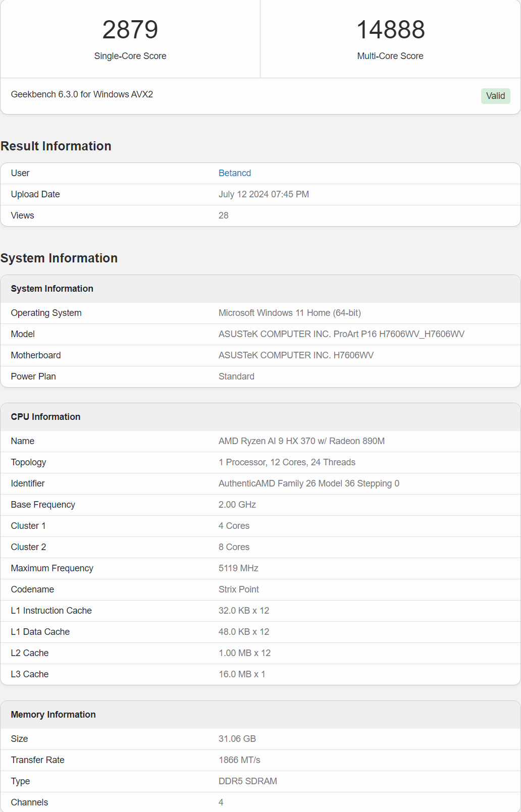The image size is (521, 812).
Task: Click the Motherboard value H7606WV
Action: pyautogui.click(x=296, y=355)
